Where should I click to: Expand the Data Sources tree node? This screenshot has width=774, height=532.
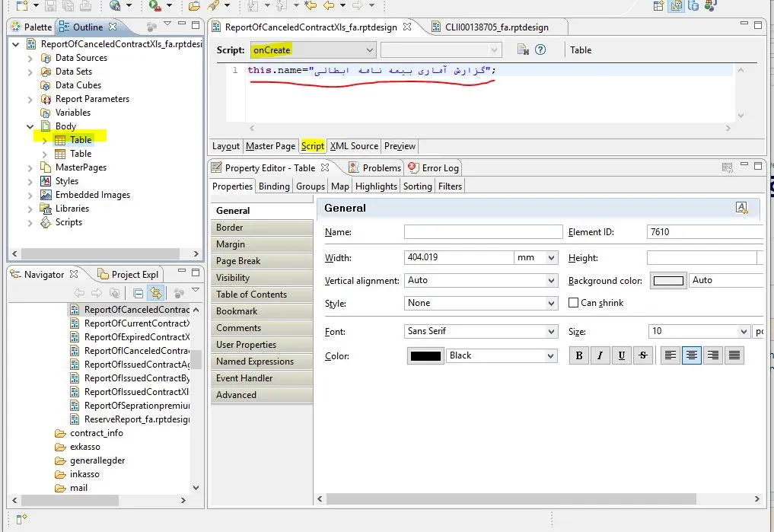click(30, 59)
